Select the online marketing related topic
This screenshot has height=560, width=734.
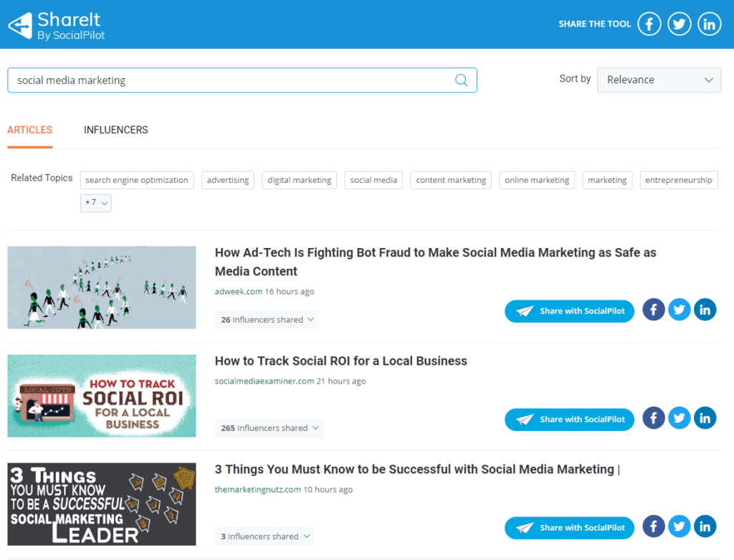(x=537, y=180)
